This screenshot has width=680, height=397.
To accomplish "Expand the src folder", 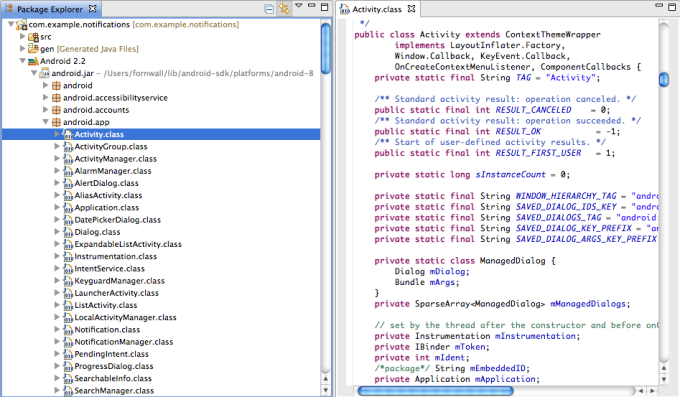I will point(23,36).
